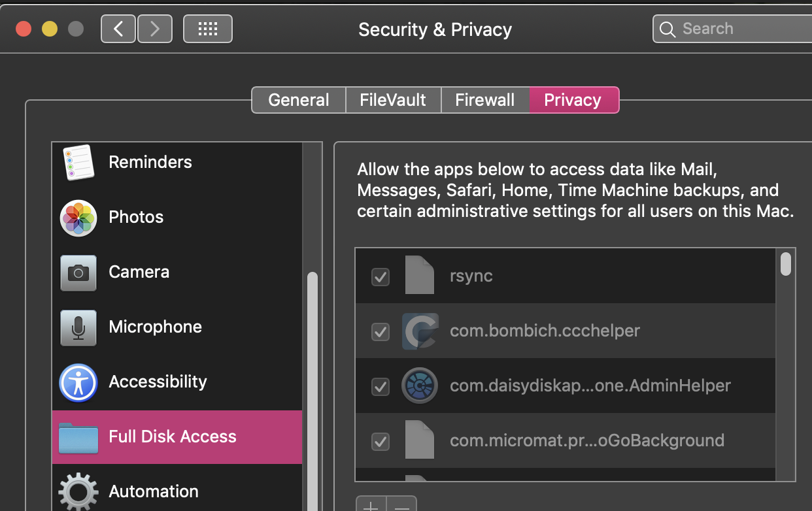Click the DaisyDisk AdminHelper app icon
This screenshot has height=511, width=812.
[x=419, y=386]
